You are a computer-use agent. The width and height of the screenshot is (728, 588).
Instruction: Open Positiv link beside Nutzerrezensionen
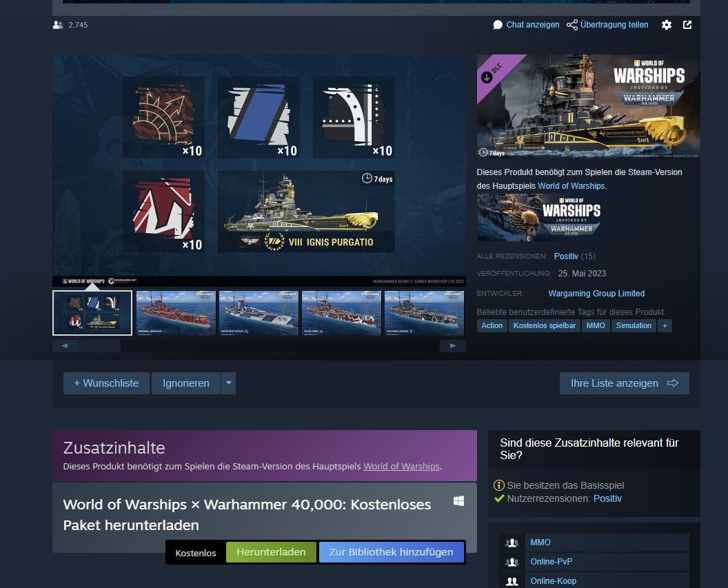point(607,498)
